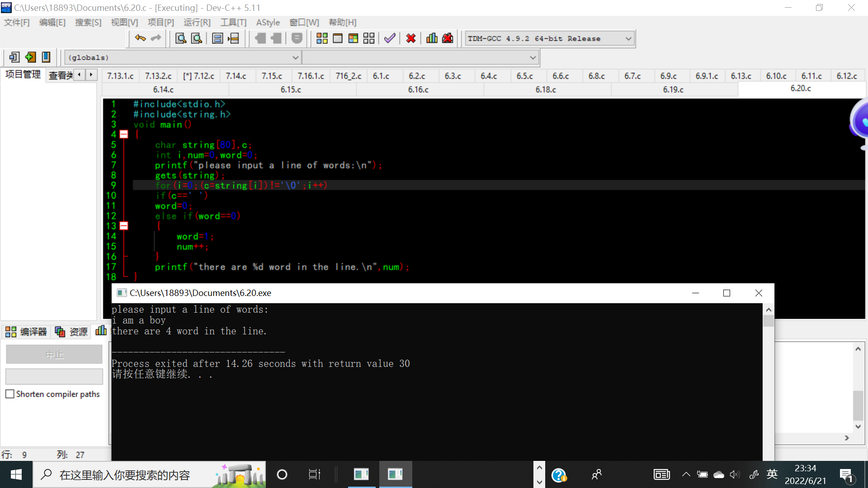
Task: Open the 帮助[H] menu
Action: tap(343, 23)
